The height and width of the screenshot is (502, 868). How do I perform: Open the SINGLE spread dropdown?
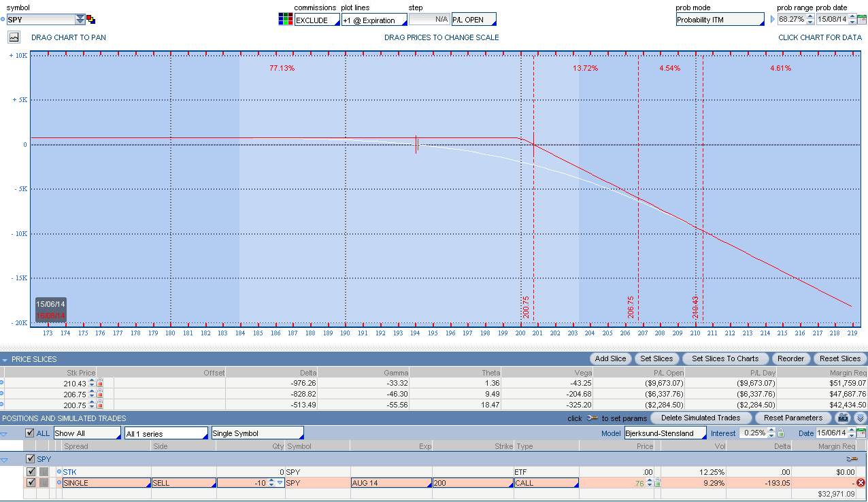106,483
